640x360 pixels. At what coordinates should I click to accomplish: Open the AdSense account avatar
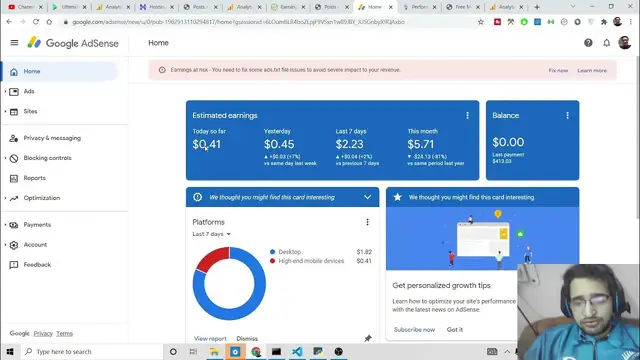(x=624, y=42)
